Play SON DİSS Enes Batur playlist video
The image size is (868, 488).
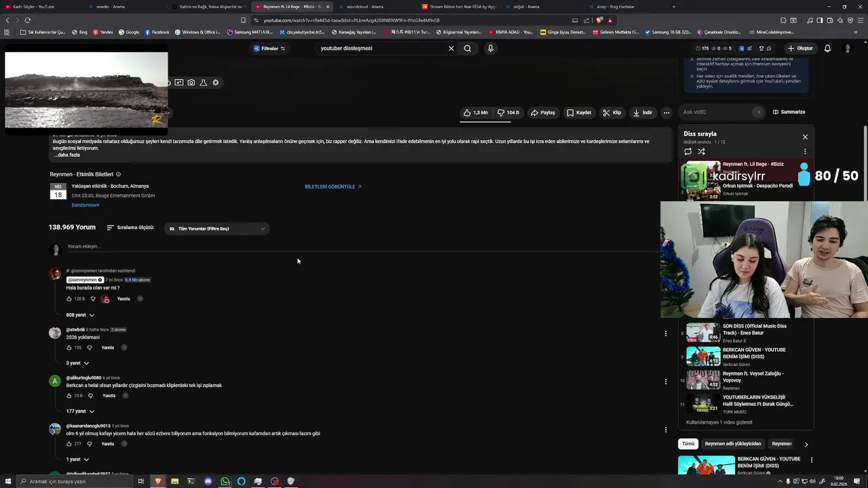pos(739,333)
